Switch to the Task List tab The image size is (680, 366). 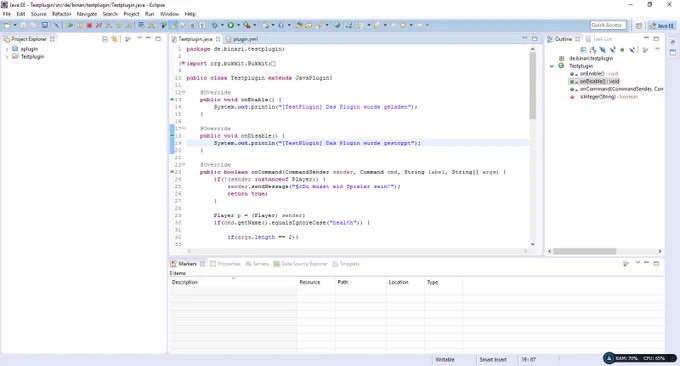tap(598, 39)
